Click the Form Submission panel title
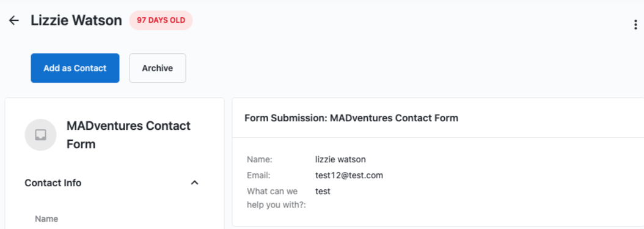The image size is (644, 229). pyautogui.click(x=351, y=118)
